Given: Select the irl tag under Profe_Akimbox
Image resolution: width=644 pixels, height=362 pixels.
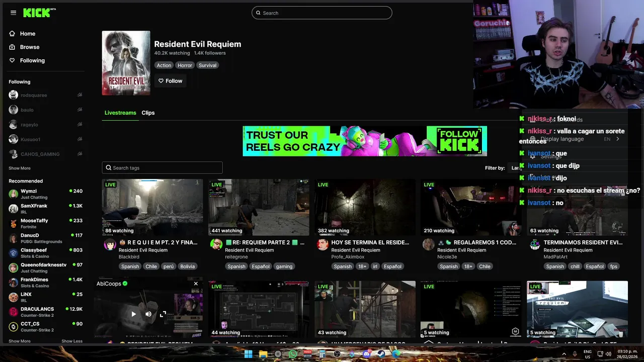Looking at the screenshot, I should click(x=375, y=266).
